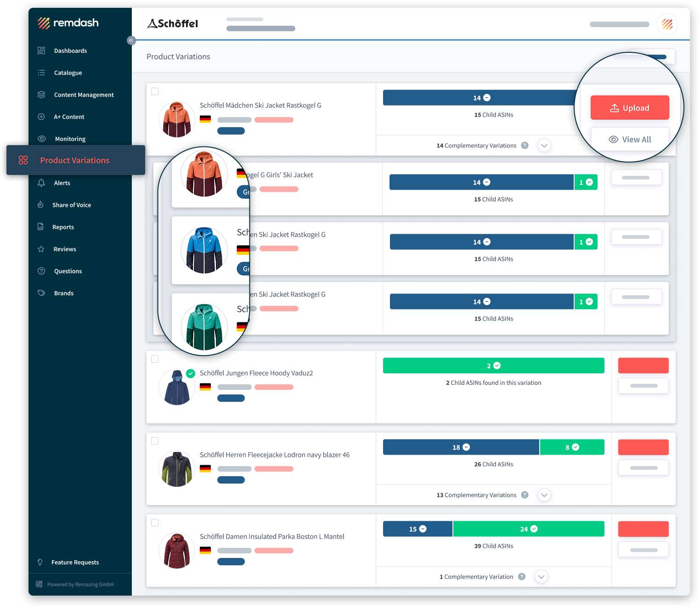Open the Schöffel Mädchen Ski Jacket thumbnail
The height and width of the screenshot is (608, 700).
pyautogui.click(x=177, y=119)
